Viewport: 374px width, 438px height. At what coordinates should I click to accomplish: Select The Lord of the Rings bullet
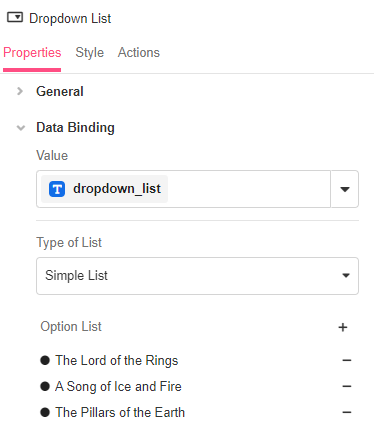coord(45,360)
